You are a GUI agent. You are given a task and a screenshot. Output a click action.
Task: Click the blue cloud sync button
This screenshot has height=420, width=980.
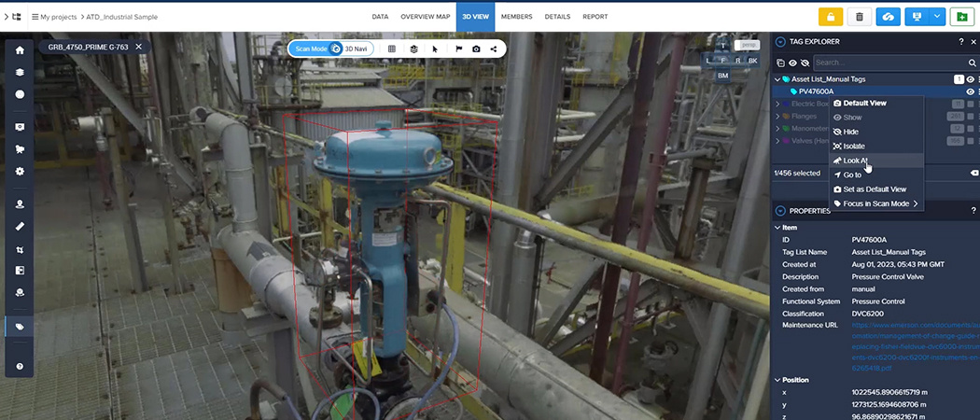pyautogui.click(x=889, y=17)
